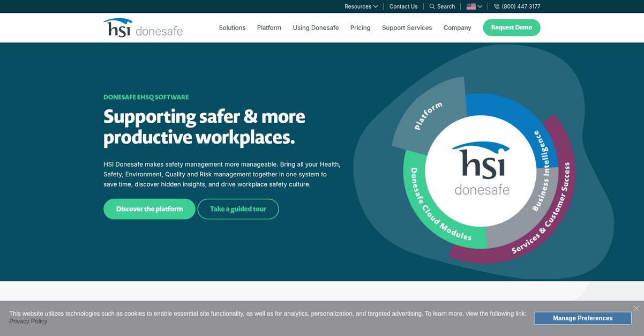Click Take a guided tour button
Screen dimensions: 644x336
238,209
